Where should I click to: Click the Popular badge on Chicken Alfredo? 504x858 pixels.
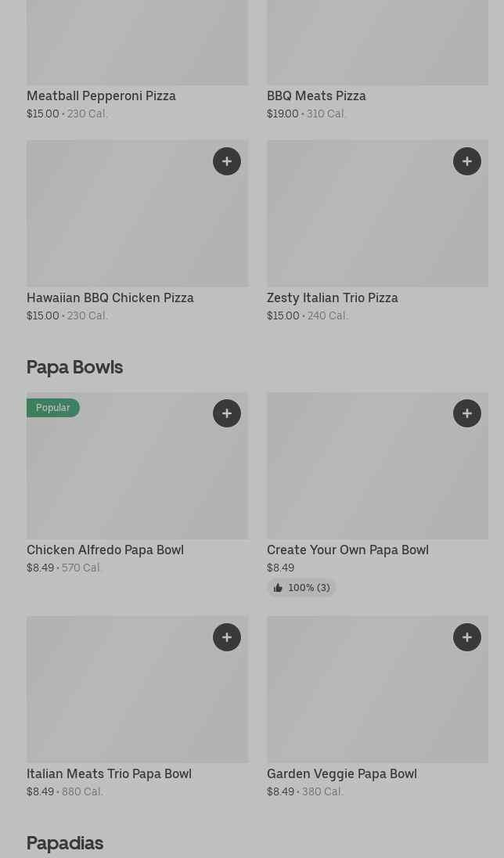click(x=53, y=408)
